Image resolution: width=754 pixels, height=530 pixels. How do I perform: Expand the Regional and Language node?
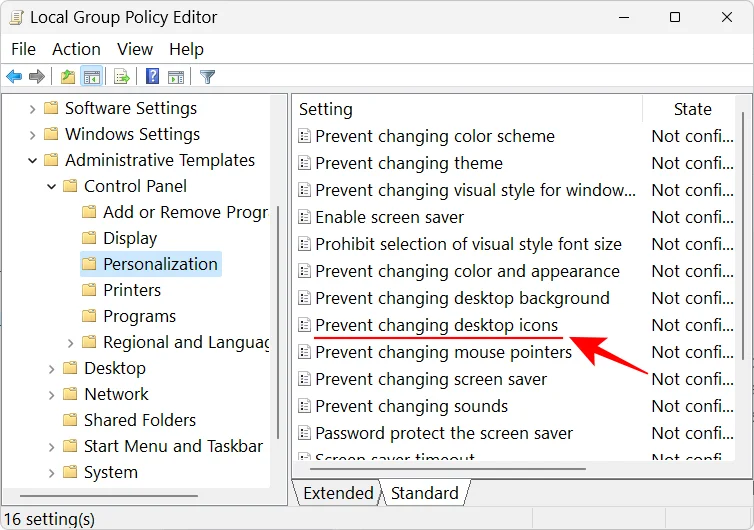pos(71,343)
